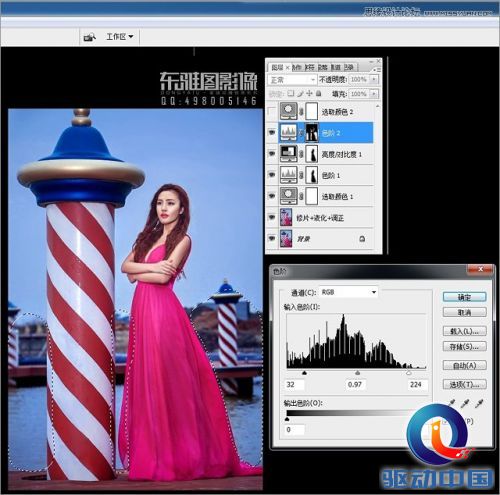
Task: Click 亮度/对比度 1 adjustment icon
Action: click(x=288, y=154)
